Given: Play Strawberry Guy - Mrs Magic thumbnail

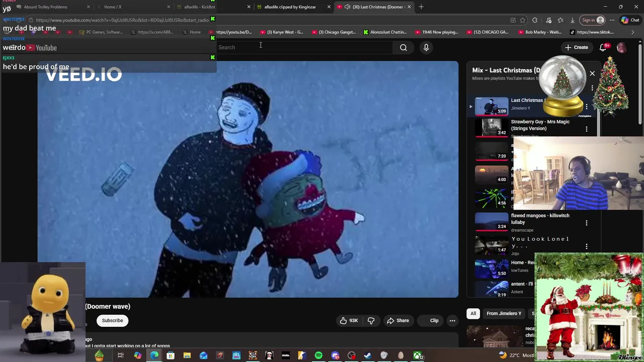Looking at the screenshot, I should click(x=492, y=127).
